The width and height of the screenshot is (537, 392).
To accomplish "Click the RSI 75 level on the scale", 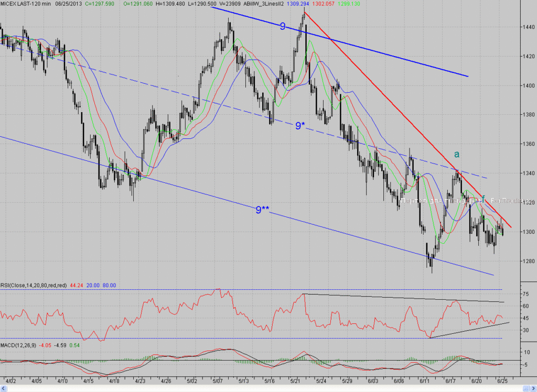I will tap(526, 294).
